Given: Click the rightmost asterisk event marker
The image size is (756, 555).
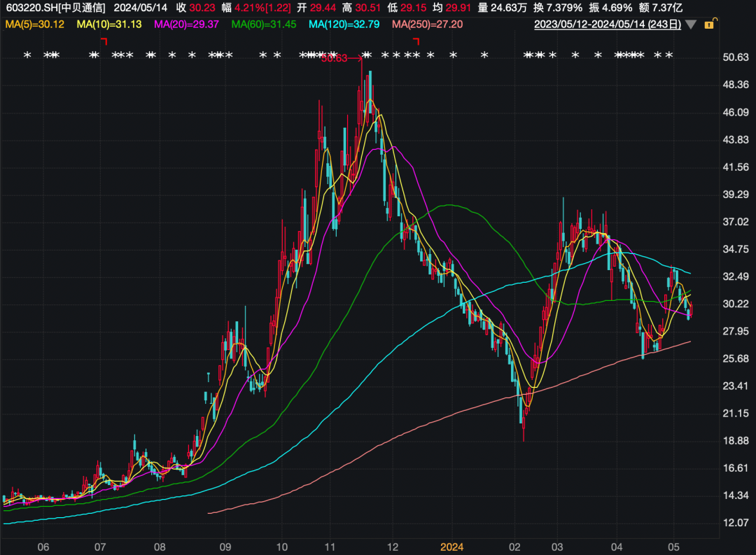Looking at the screenshot, I should (669, 55).
